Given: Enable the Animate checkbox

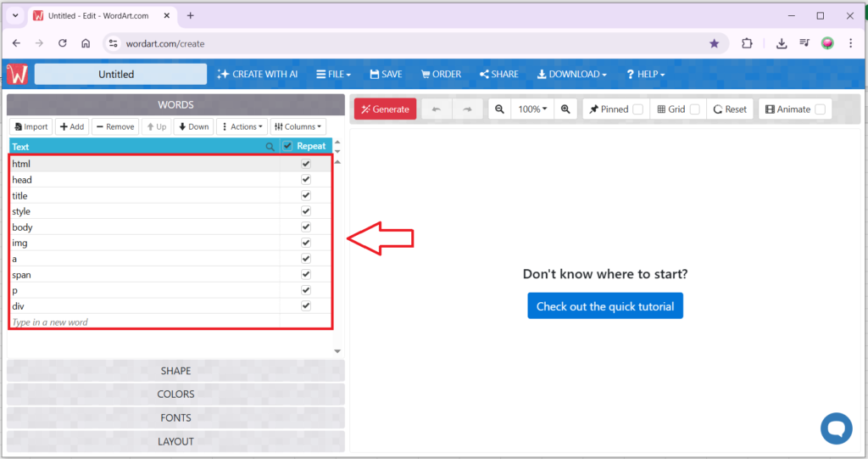Looking at the screenshot, I should pyautogui.click(x=820, y=109).
